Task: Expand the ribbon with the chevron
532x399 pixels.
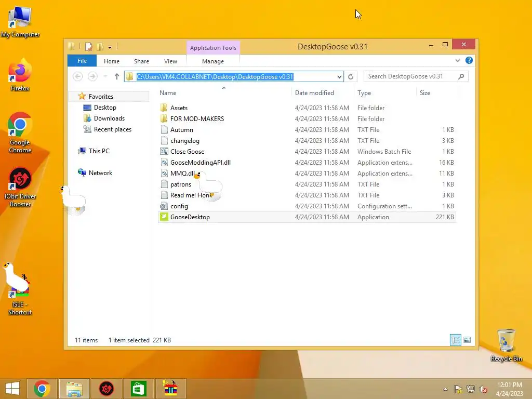Action: pyautogui.click(x=457, y=60)
